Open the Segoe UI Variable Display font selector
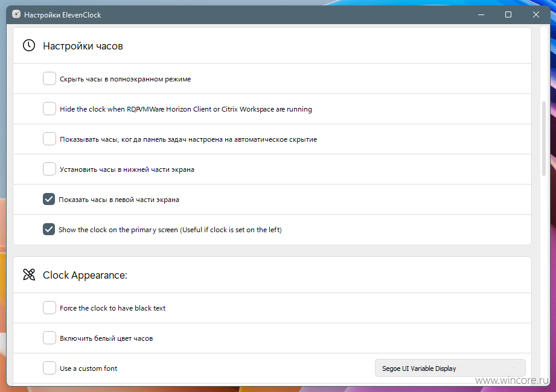Screen dimensions: 556x392 point(450,368)
